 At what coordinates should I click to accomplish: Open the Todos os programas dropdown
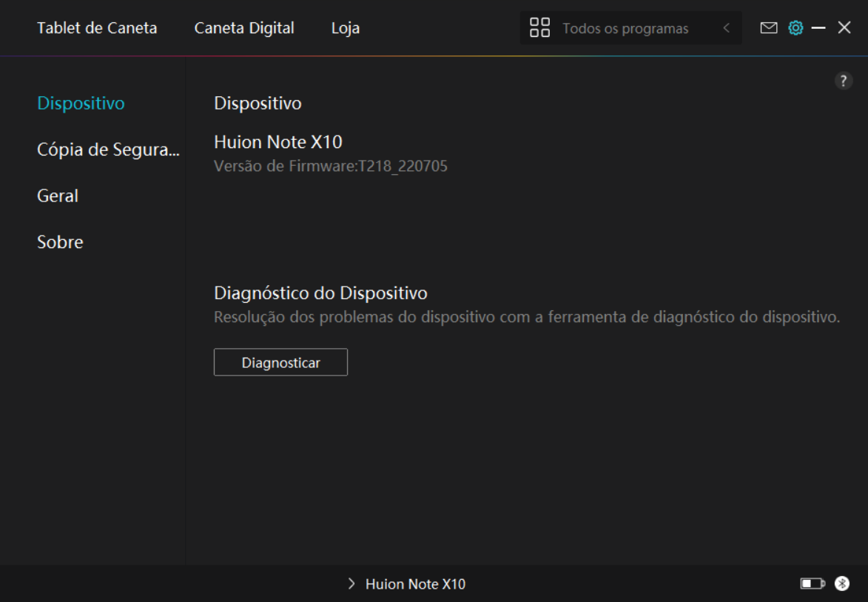pos(625,29)
